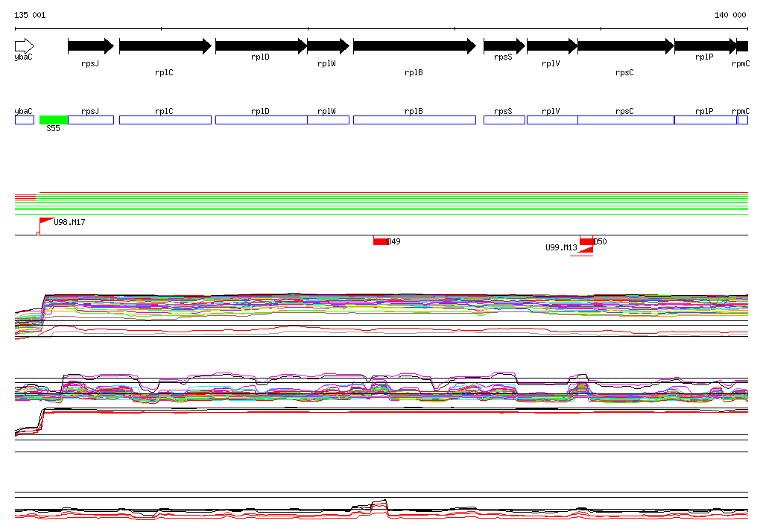Click the rplD label above blue box
The height and width of the screenshot is (532, 763).
(260, 112)
